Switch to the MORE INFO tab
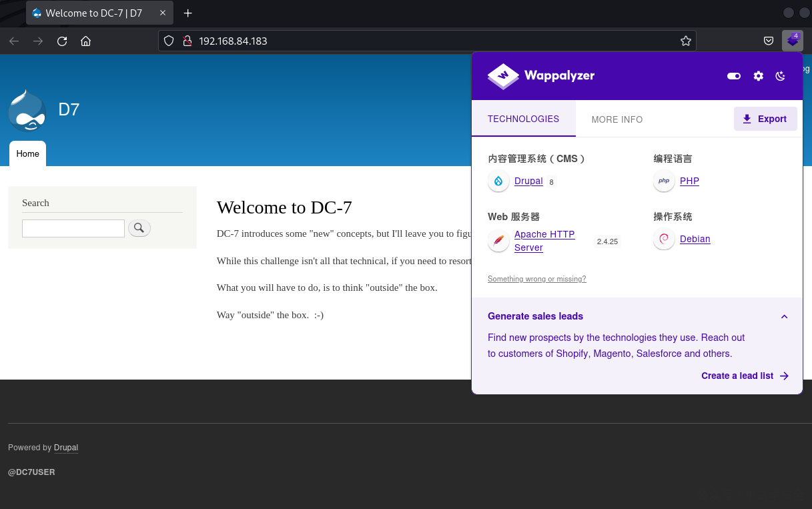The image size is (812, 509). coord(617,119)
